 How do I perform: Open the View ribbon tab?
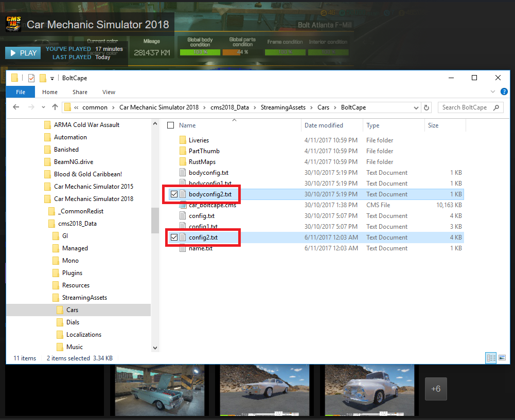(x=109, y=92)
